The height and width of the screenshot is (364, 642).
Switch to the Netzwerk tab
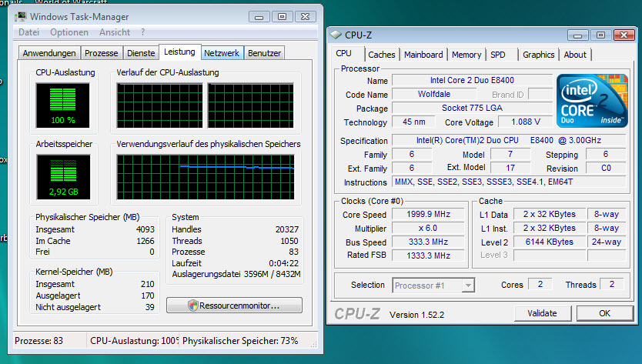point(222,53)
